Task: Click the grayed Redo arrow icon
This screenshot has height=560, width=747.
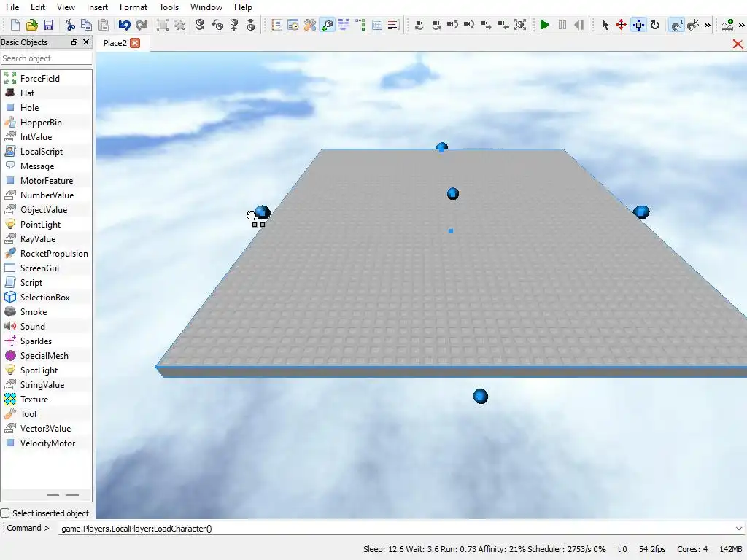Action: tap(142, 25)
